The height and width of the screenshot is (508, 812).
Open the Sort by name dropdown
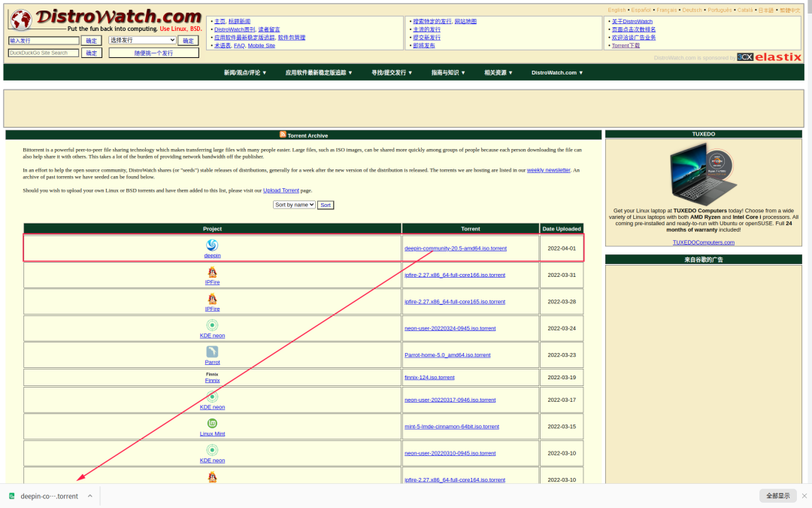(x=294, y=205)
